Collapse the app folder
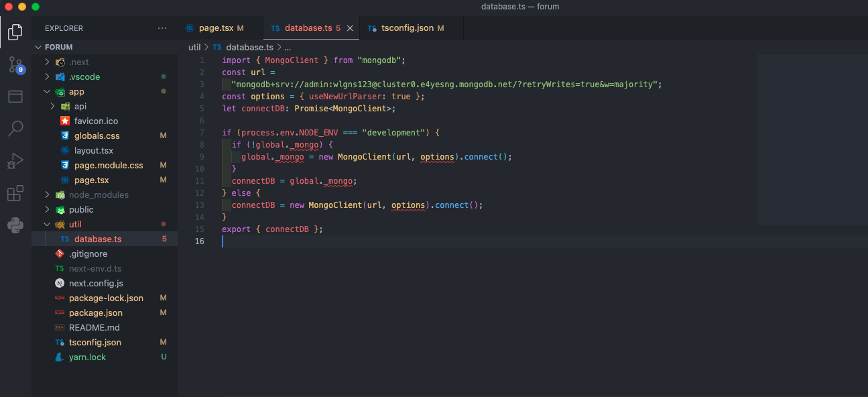Viewport: 868px width, 397px height. click(x=47, y=91)
